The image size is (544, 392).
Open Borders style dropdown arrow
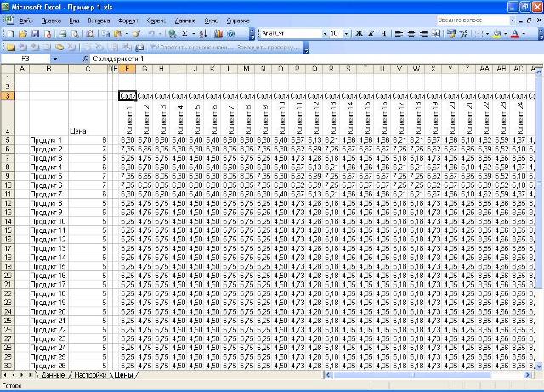pos(487,34)
